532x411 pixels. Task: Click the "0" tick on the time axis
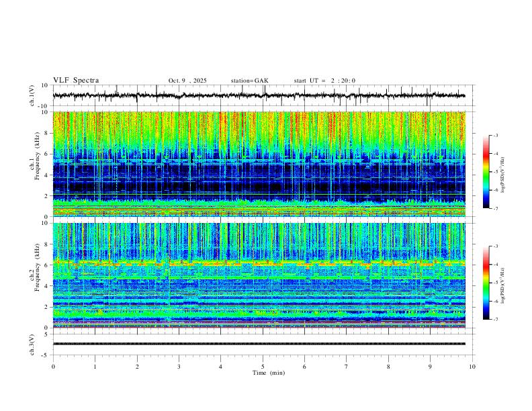[x=53, y=367]
